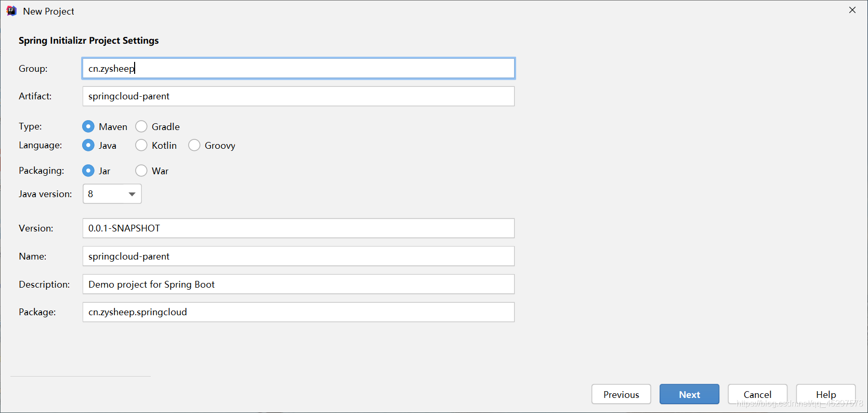Viewport: 868px width, 413px height.
Task: Pick Groovy as the language
Action: [194, 145]
